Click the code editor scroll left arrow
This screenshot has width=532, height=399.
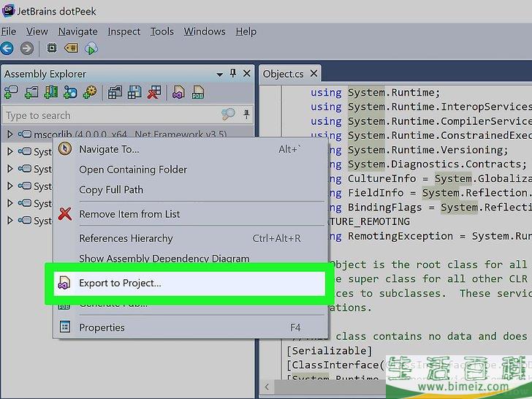[267, 387]
